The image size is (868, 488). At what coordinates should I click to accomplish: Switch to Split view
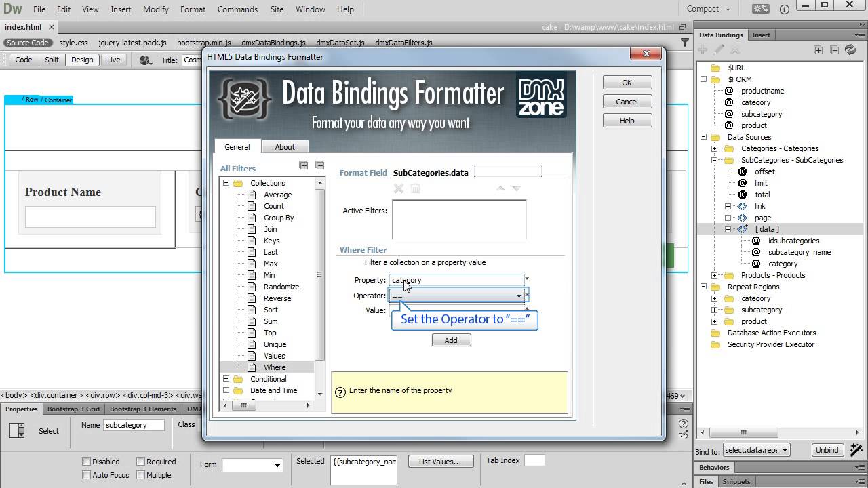point(52,60)
